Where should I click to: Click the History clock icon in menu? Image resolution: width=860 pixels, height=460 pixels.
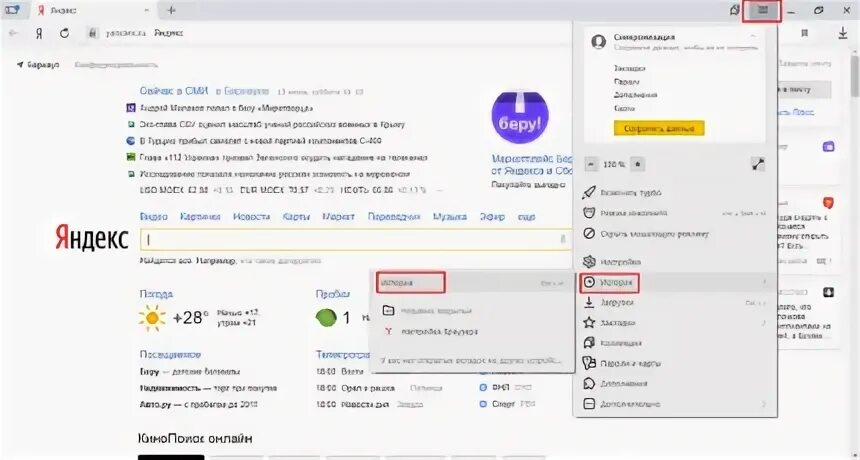(x=590, y=282)
